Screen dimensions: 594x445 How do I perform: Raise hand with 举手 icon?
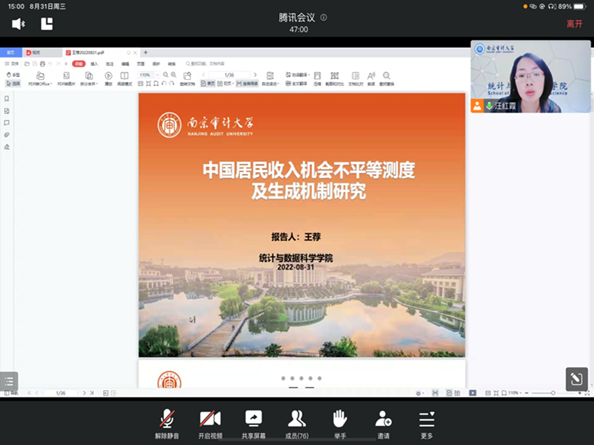coord(340,424)
